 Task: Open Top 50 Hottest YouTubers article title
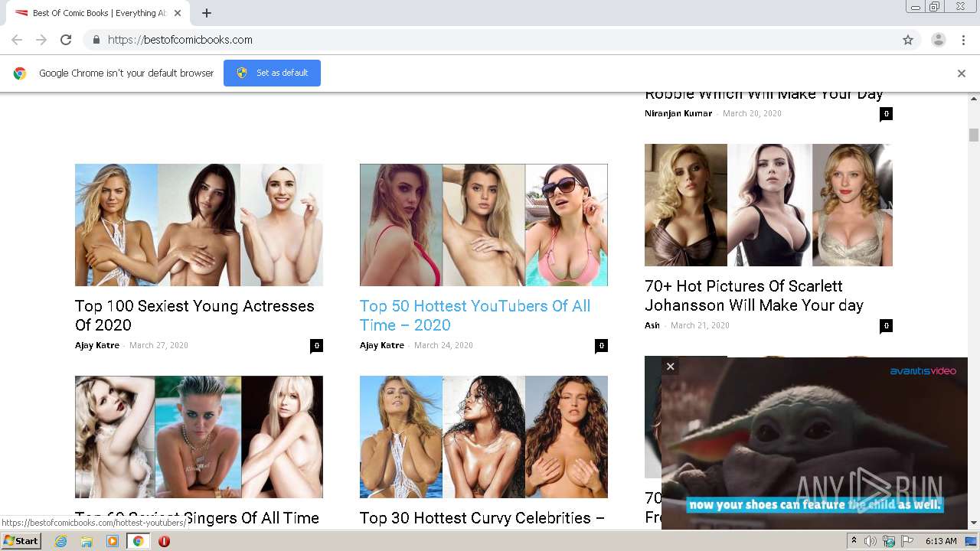coord(475,315)
